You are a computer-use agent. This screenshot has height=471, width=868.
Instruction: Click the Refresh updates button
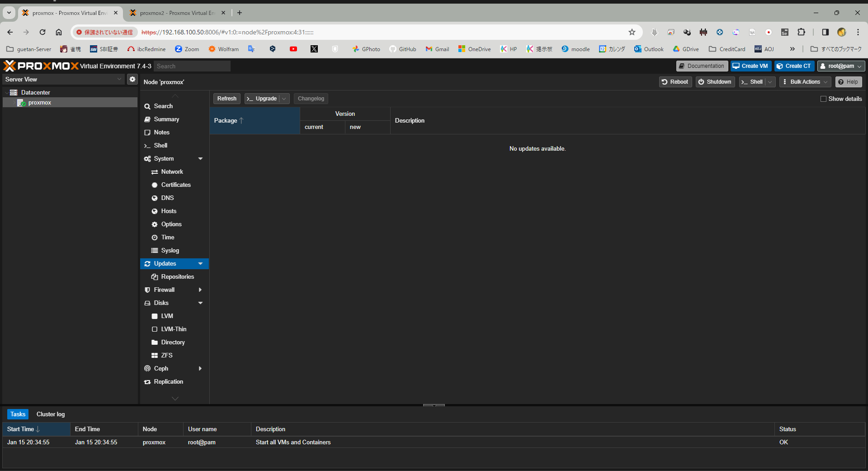point(226,99)
